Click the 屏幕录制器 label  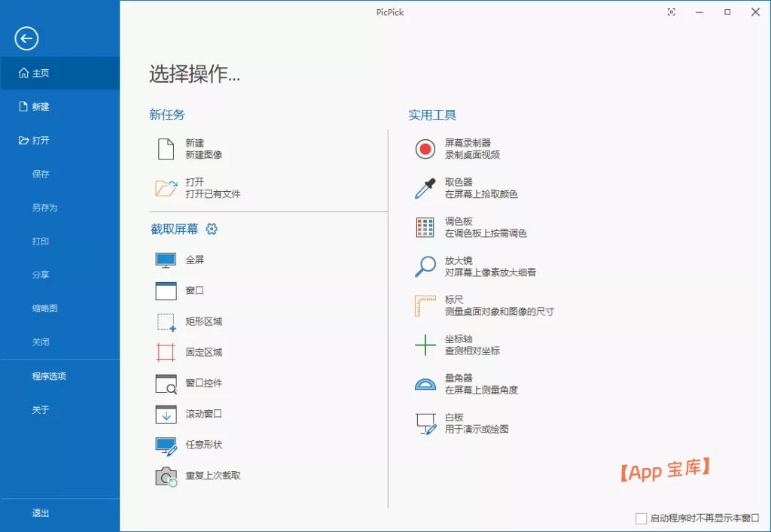point(468,143)
